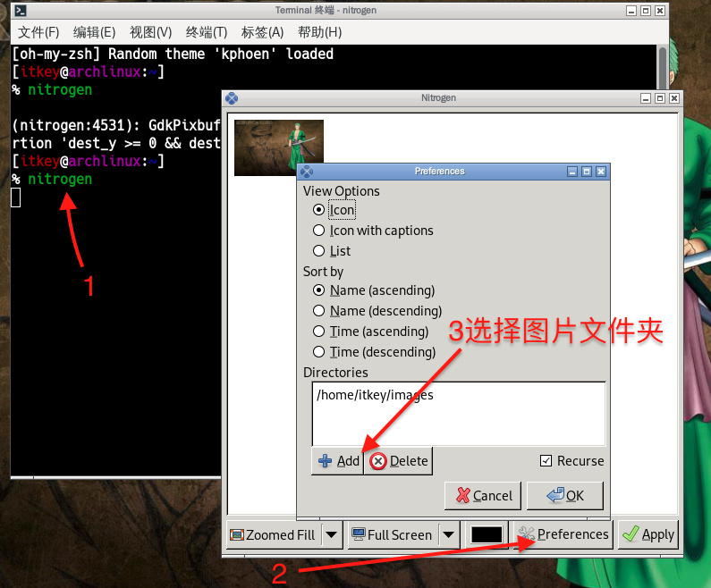Minimize the Preferences dialog
The image size is (711, 588).
coord(572,172)
